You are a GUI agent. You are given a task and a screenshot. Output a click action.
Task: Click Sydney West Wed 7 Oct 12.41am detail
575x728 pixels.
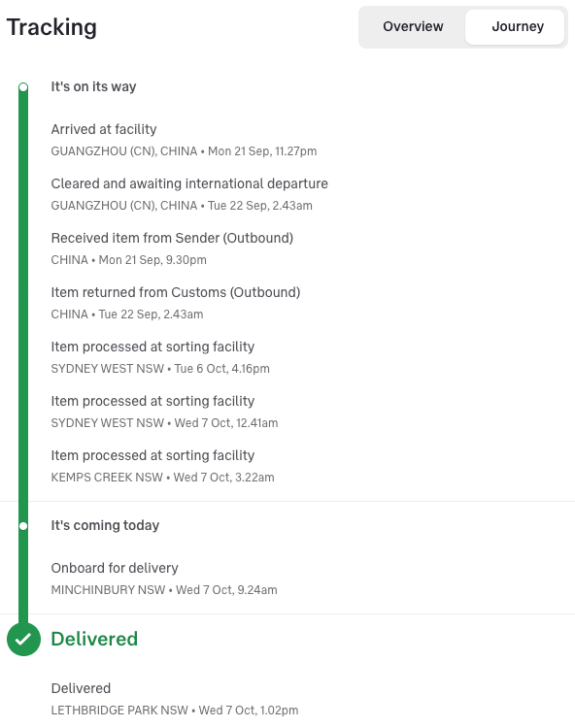164,423
